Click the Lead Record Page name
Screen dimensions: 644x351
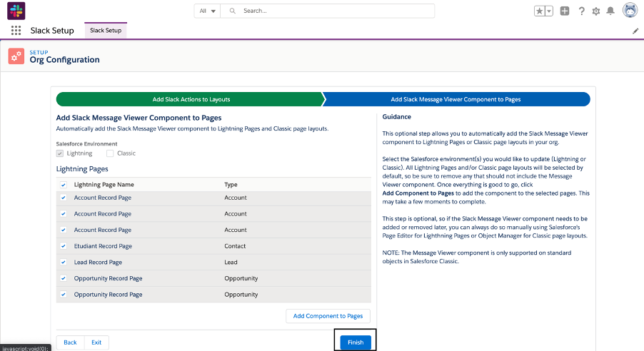pyautogui.click(x=98, y=262)
